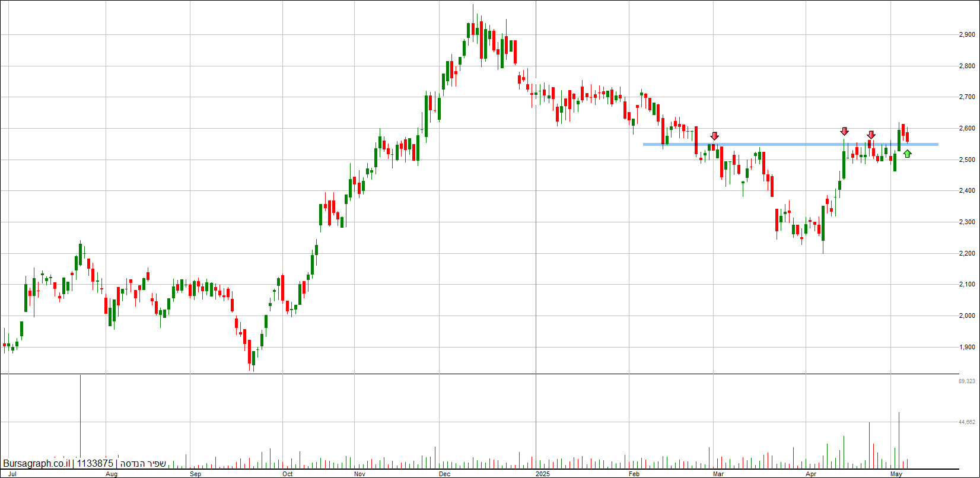The height and width of the screenshot is (478, 980).
Task: Click the 2,300 price axis label
Action: click(967, 222)
